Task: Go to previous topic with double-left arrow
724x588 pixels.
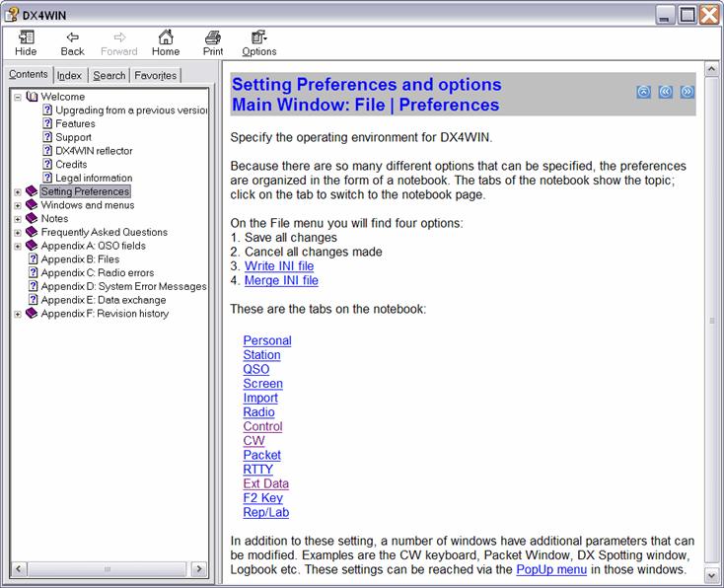Action: pos(666,92)
